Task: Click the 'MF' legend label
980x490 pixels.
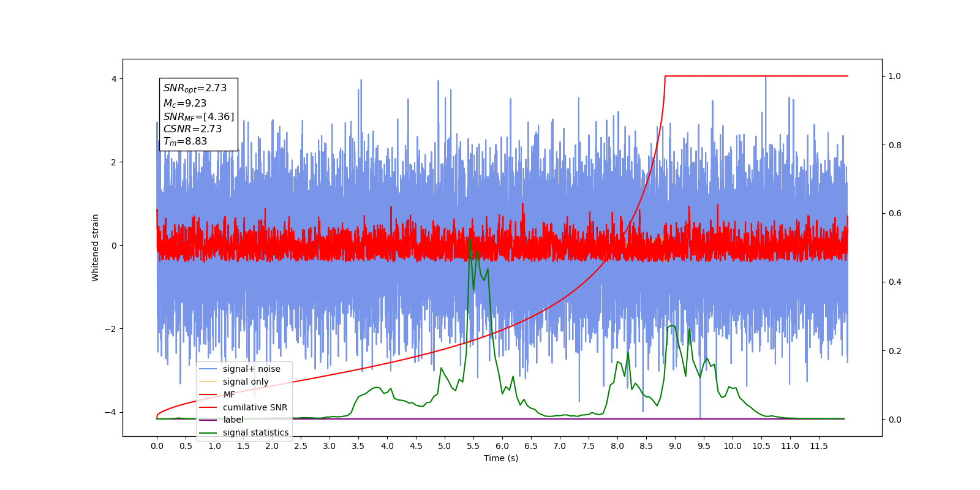Action: pyautogui.click(x=229, y=394)
